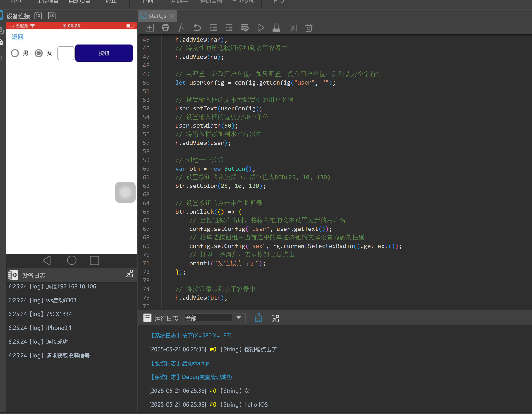Click code line user.setWidth(50);
Screen dimensions: 532x414
(x=206, y=126)
